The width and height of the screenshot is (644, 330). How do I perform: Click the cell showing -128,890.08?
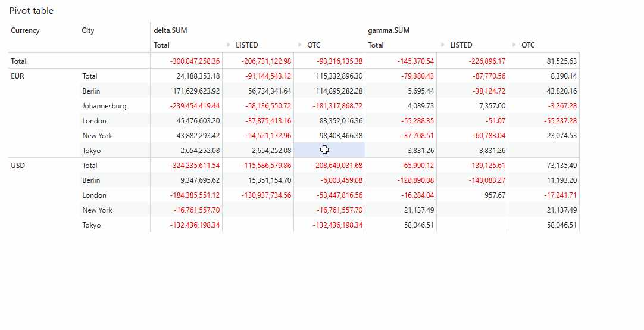pos(401,180)
